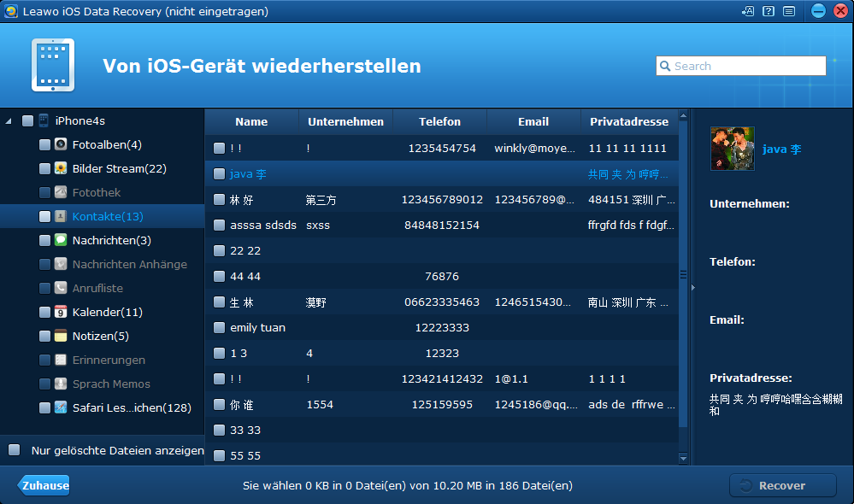Sort by the Unternehmen column header
Screen dimensions: 854x504
(x=346, y=122)
